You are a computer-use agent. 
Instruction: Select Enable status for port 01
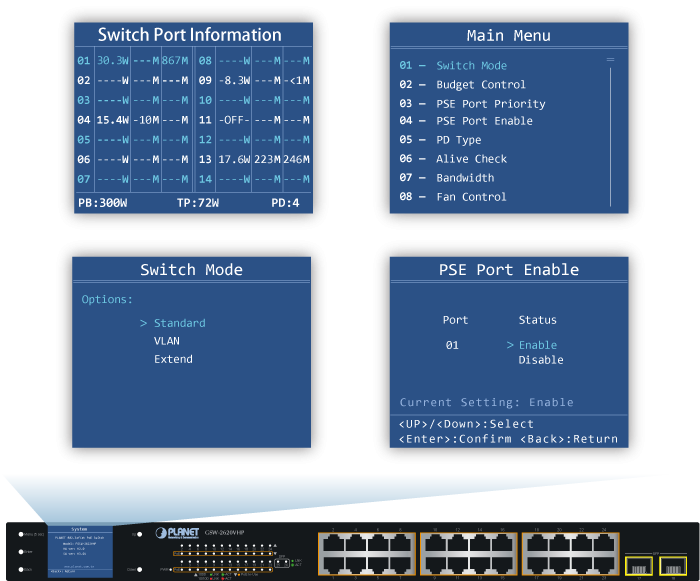click(538, 345)
